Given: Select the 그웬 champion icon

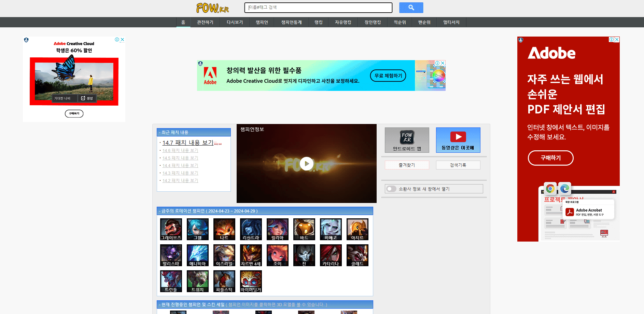Looking at the screenshot, I should click(198, 229).
